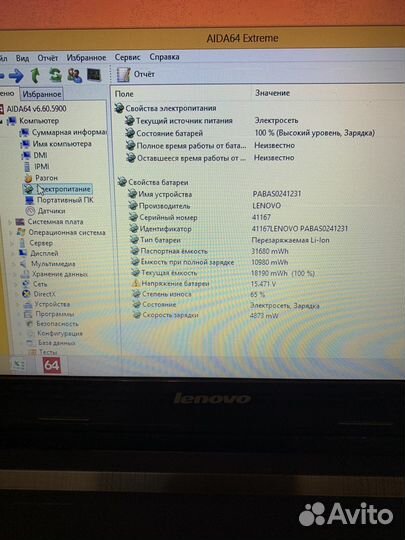
Task: Click the Значение column header
Action: coord(272,93)
